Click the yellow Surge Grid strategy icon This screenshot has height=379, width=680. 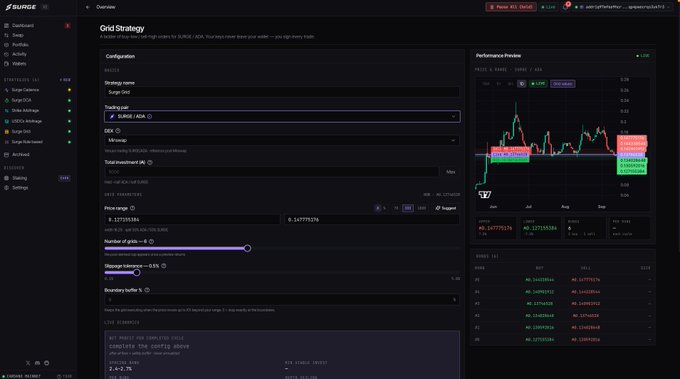point(7,131)
